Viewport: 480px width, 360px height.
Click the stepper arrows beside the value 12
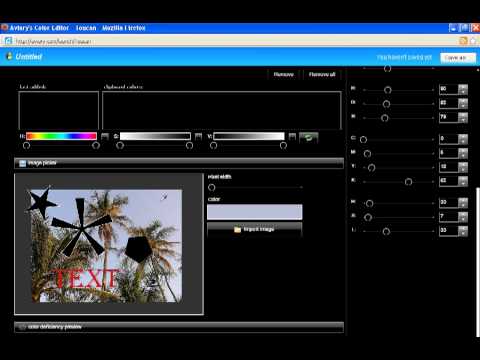coord(463,167)
